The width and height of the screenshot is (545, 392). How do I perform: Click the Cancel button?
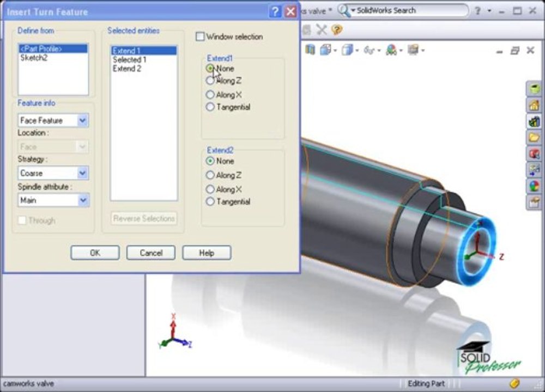(151, 253)
